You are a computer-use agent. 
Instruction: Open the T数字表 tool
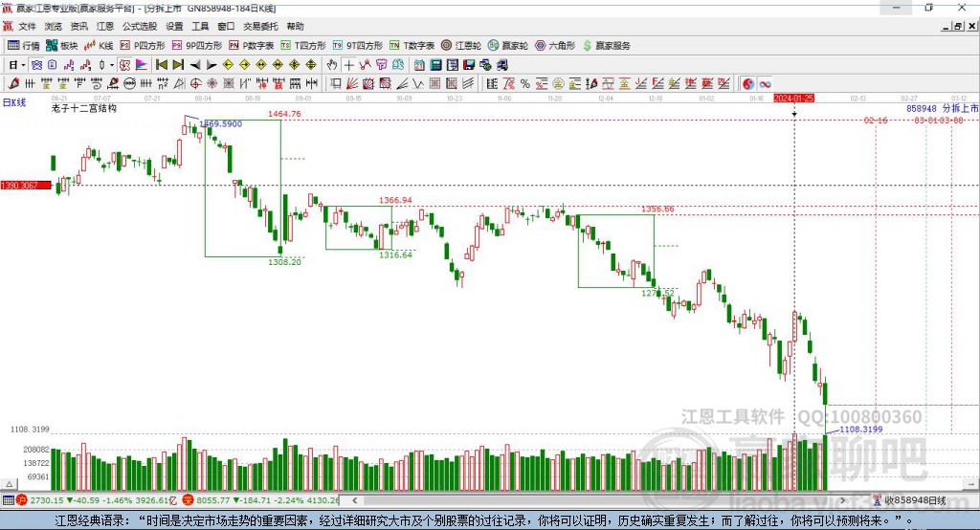point(412,46)
